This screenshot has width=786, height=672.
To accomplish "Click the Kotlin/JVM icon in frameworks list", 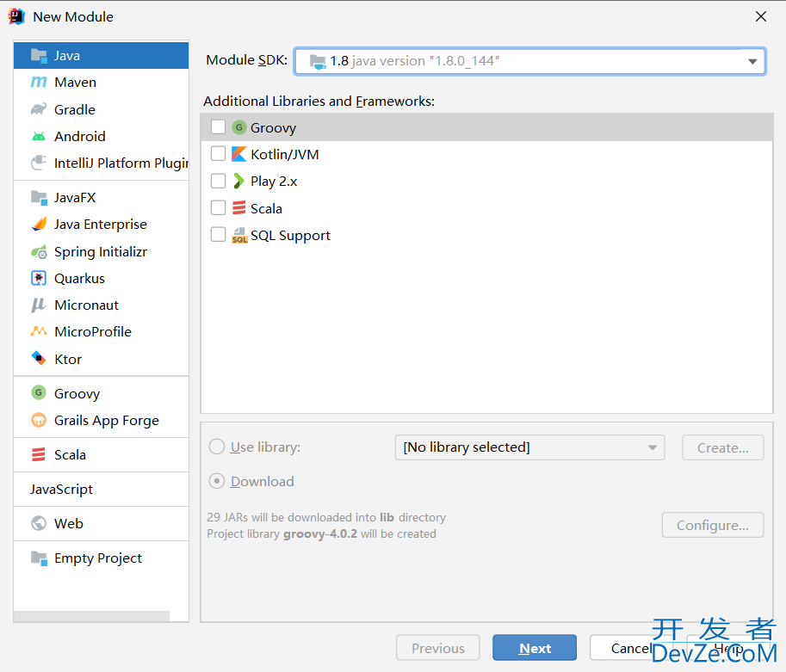I will (x=239, y=154).
